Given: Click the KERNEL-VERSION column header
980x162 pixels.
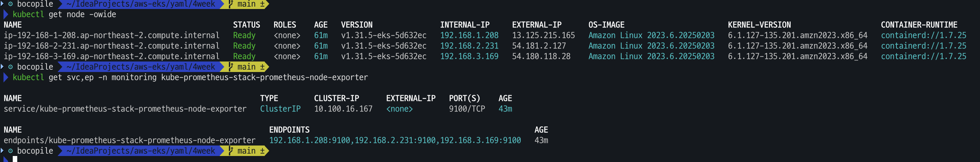Looking at the screenshot, I should pos(759,25).
